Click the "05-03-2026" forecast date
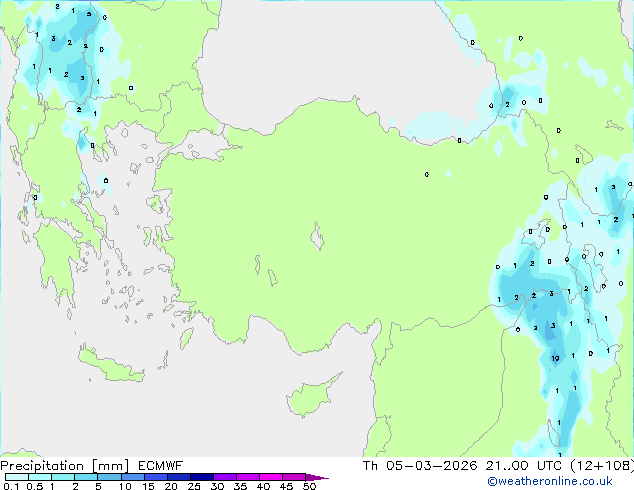Image resolution: width=634 pixels, height=490 pixels. [x=431, y=466]
